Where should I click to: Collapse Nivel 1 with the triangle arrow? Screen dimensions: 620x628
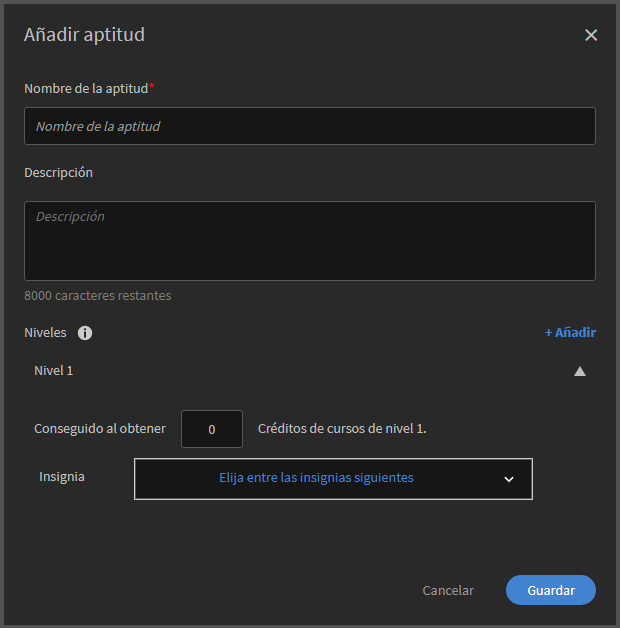tap(580, 371)
